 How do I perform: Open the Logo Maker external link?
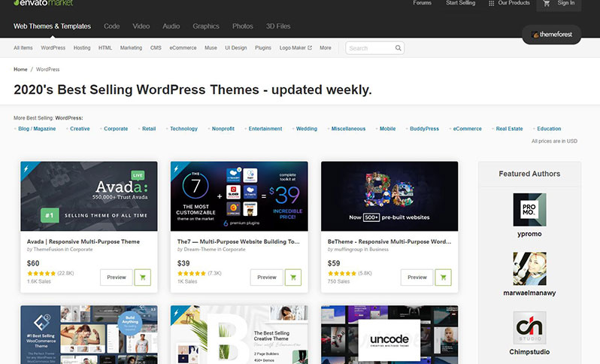[x=295, y=48]
